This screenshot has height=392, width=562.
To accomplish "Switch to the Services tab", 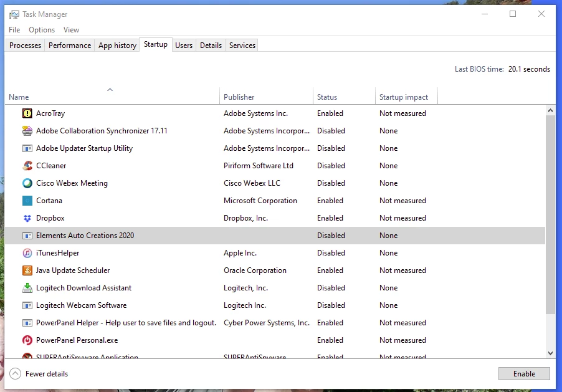I will pyautogui.click(x=242, y=45).
